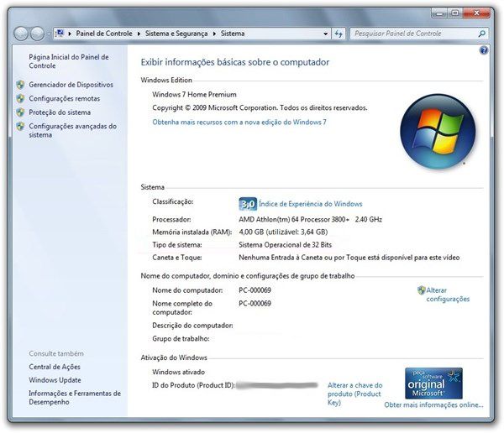Screen dimensions: 504x433
Task: Click shield icon beside Gerenciador de Dispositivos
Action: 20,85
